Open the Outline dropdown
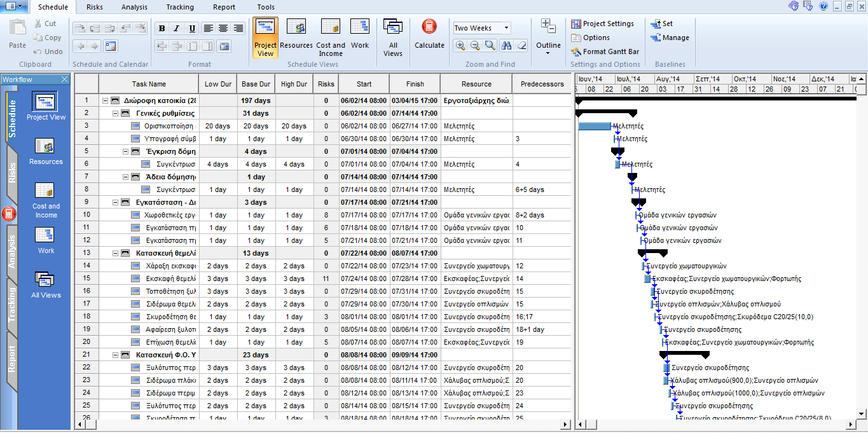 (x=548, y=37)
